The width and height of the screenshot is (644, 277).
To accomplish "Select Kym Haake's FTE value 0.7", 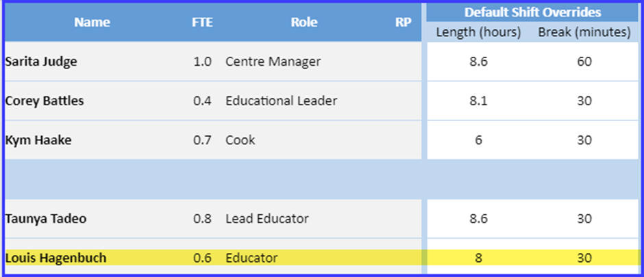I will click(202, 140).
